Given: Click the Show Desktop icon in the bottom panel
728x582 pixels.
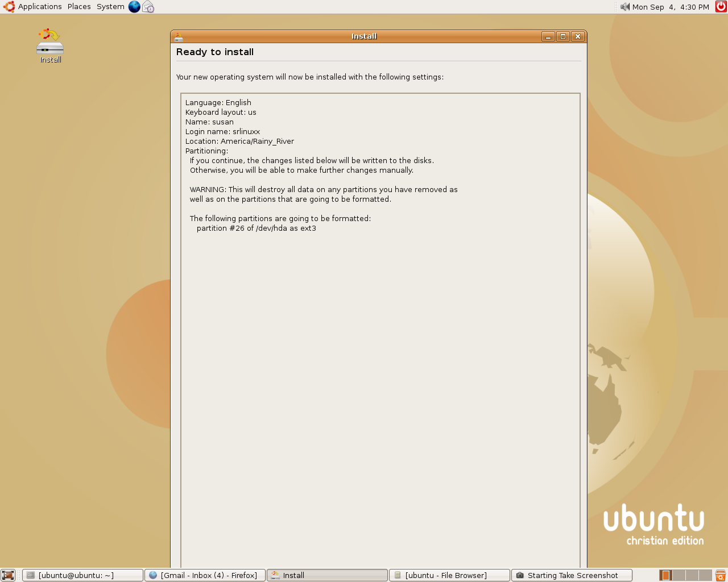Looking at the screenshot, I should point(8,575).
